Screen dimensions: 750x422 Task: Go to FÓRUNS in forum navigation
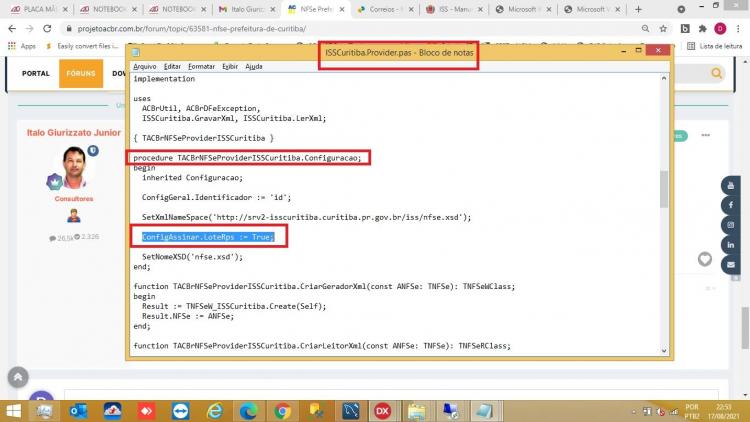tap(81, 73)
